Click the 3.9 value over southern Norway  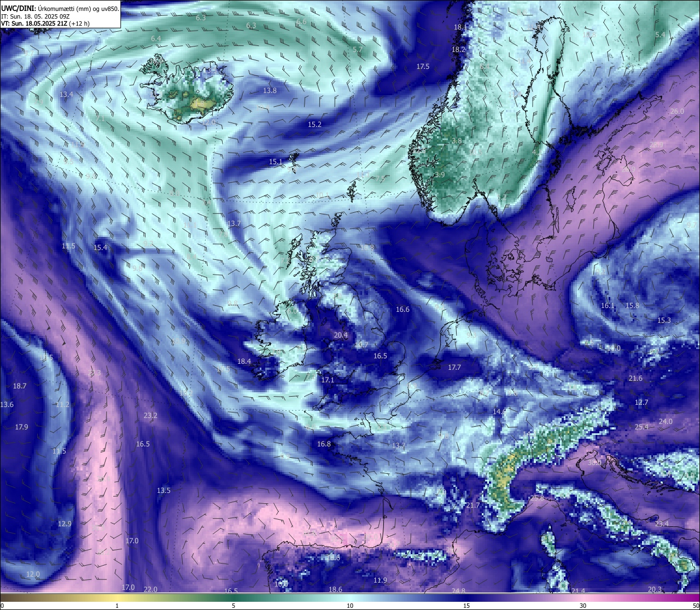click(x=440, y=175)
